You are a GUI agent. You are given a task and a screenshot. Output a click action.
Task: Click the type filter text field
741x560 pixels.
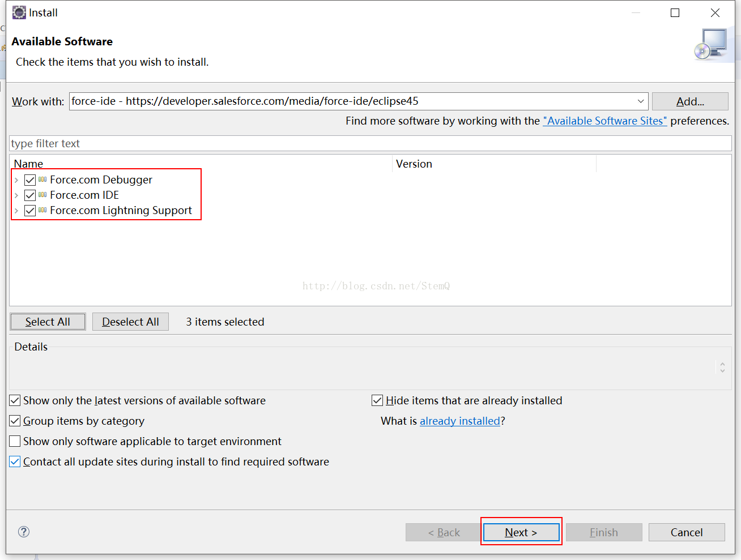(x=368, y=143)
